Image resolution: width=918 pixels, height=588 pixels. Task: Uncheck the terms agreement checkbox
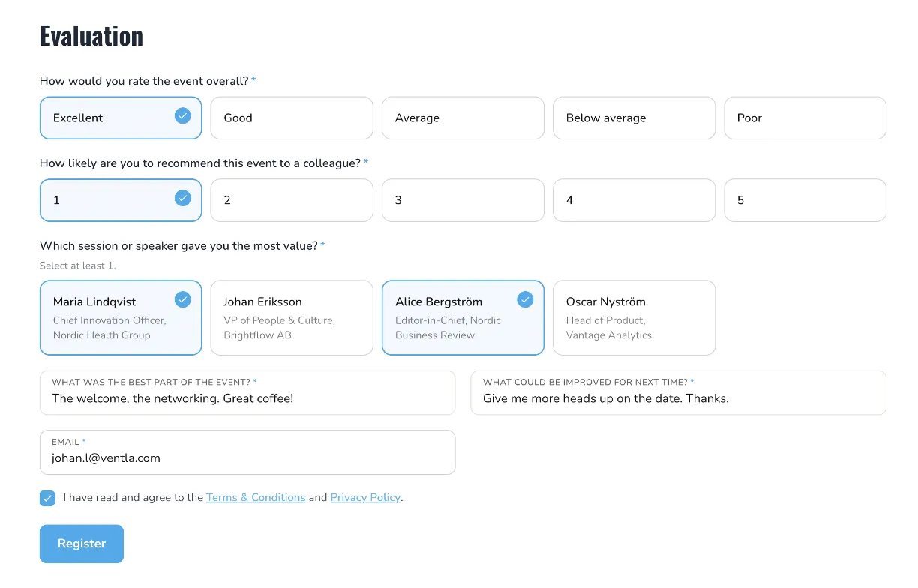coord(47,498)
